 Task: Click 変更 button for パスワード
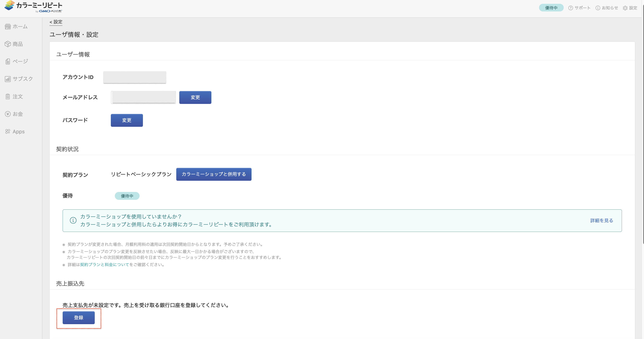pyautogui.click(x=127, y=120)
